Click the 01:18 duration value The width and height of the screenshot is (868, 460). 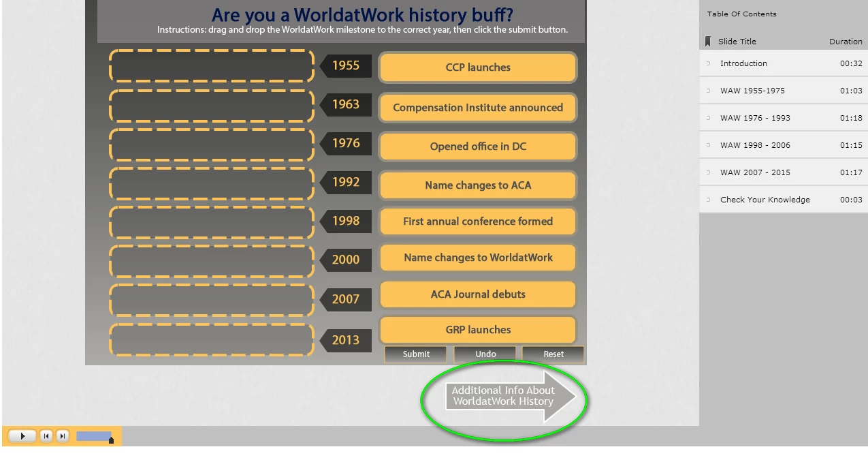(851, 118)
